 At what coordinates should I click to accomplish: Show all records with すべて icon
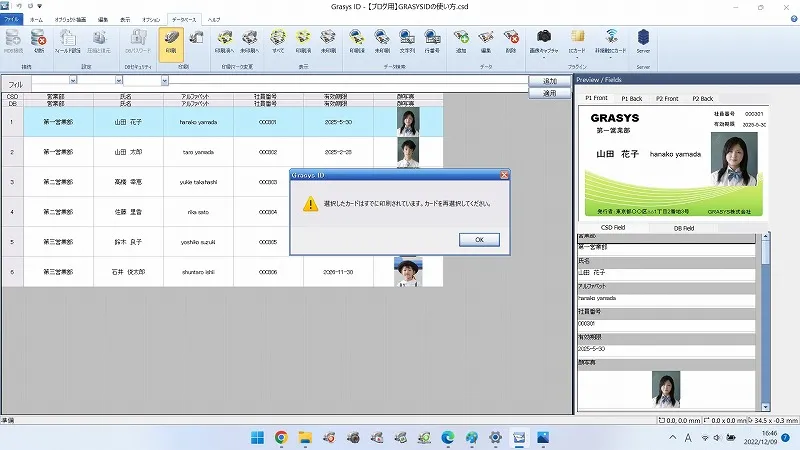coord(278,41)
